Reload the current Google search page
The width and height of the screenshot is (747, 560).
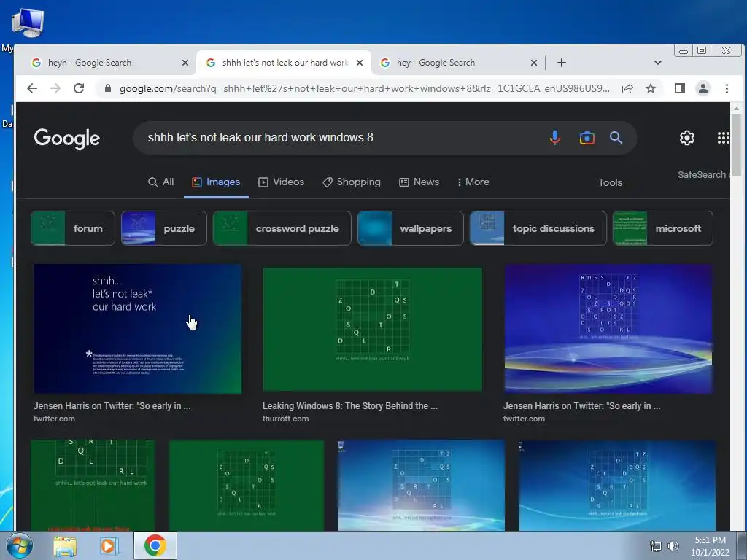(79, 88)
